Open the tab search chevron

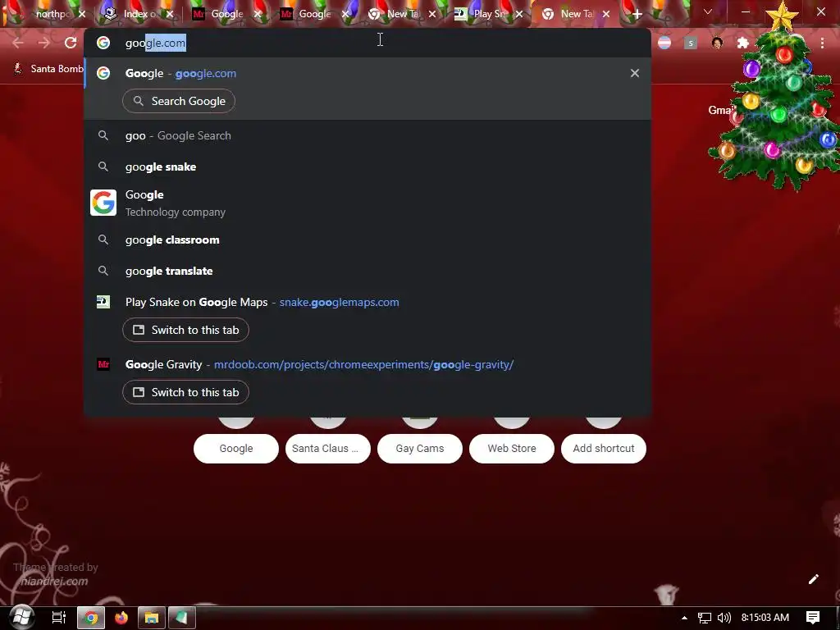708,11
